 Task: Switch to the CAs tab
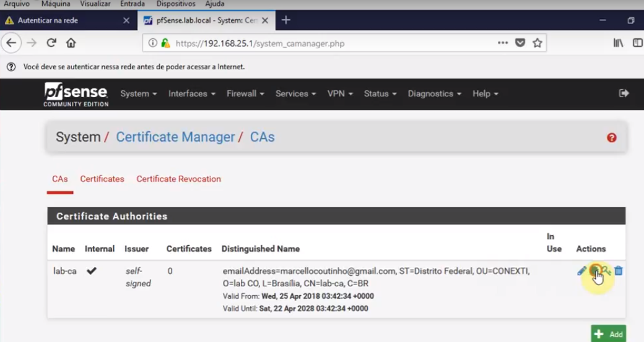point(60,179)
